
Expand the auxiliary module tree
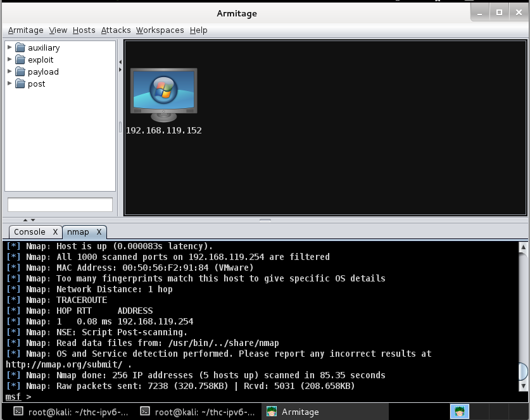pyautogui.click(x=9, y=47)
